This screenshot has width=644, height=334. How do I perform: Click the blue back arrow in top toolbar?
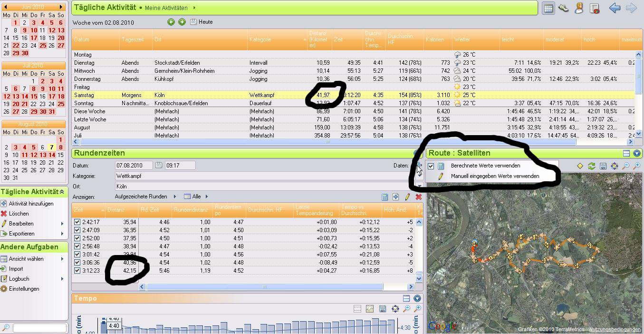point(615,8)
